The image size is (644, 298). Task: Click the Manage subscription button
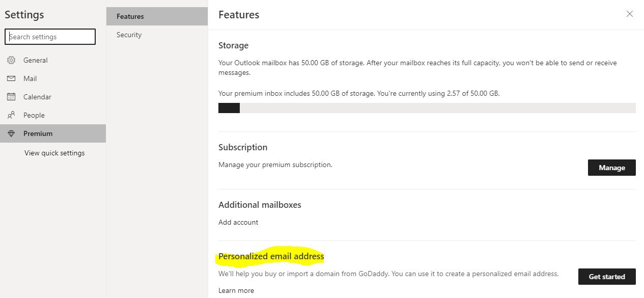[611, 168]
